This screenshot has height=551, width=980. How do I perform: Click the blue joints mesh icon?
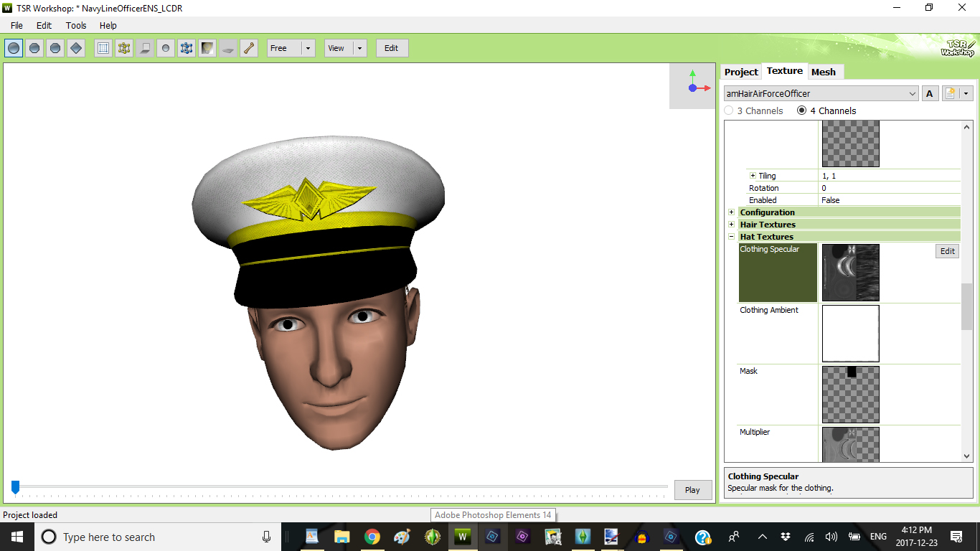187,47
